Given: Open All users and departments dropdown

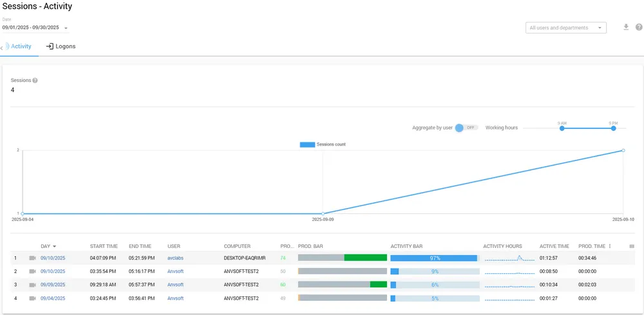Looking at the screenshot, I should [x=566, y=28].
